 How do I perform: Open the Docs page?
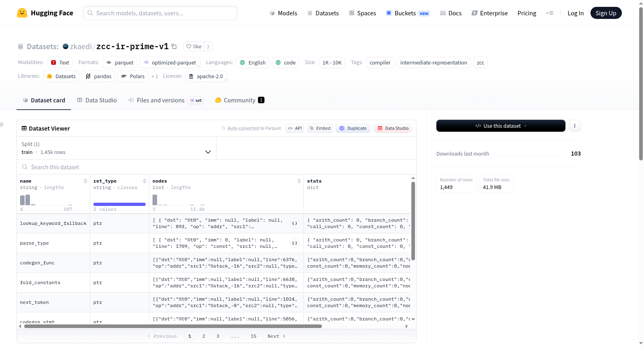click(451, 13)
